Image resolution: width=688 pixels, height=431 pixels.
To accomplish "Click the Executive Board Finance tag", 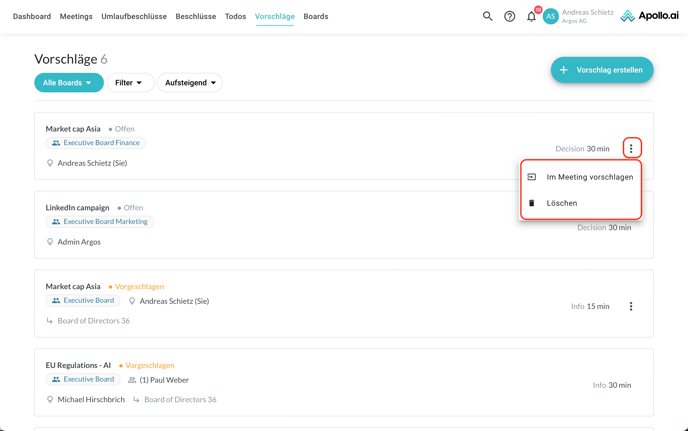I will pos(96,143).
